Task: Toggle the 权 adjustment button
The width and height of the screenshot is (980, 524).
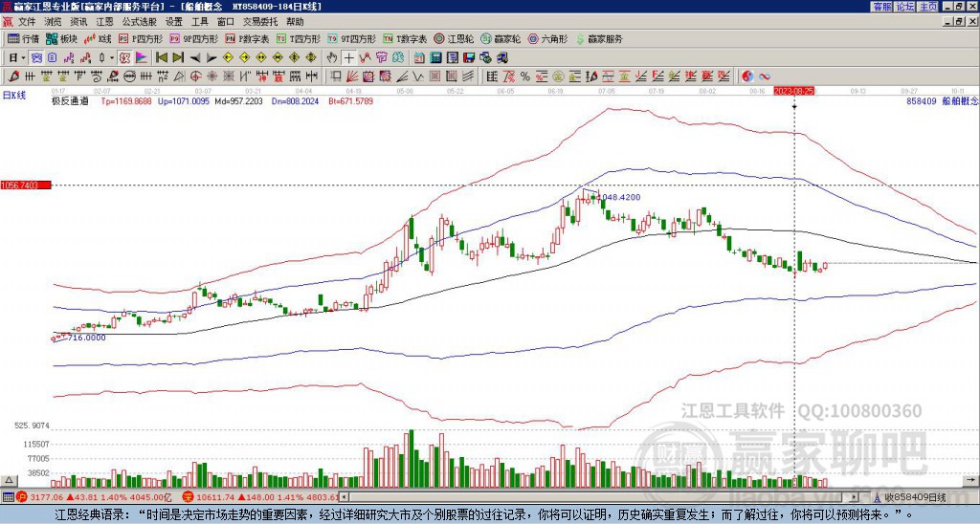Action: (124, 58)
